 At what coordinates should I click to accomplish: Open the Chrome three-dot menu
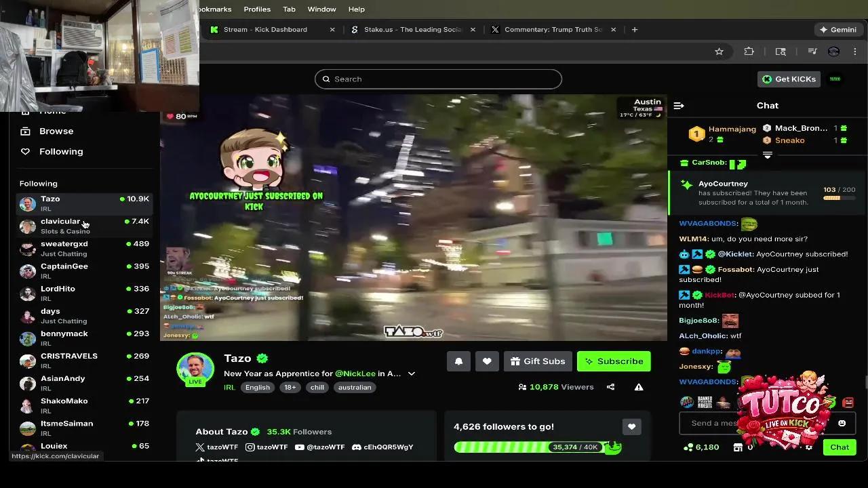pos(854,52)
